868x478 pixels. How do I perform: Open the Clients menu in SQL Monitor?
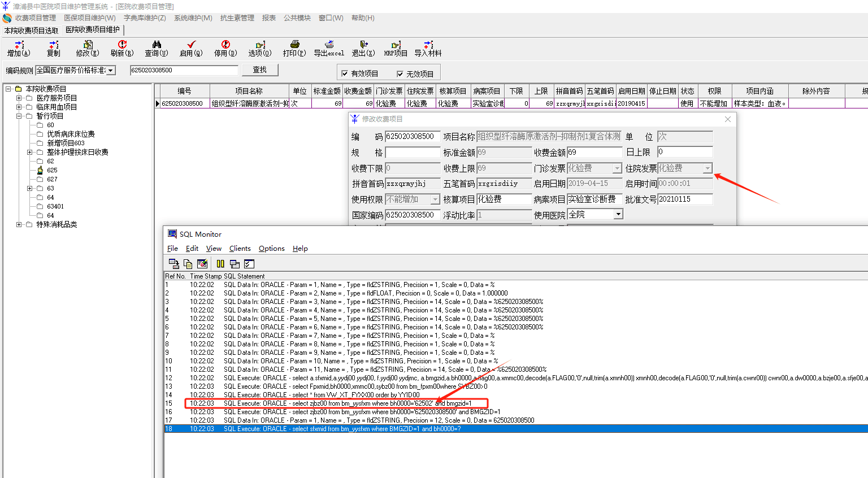tap(240, 249)
